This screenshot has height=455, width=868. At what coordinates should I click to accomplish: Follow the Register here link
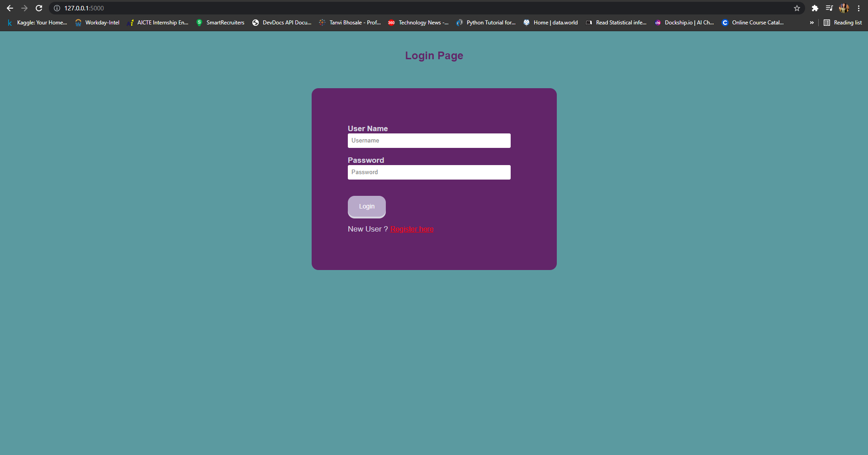(x=412, y=229)
